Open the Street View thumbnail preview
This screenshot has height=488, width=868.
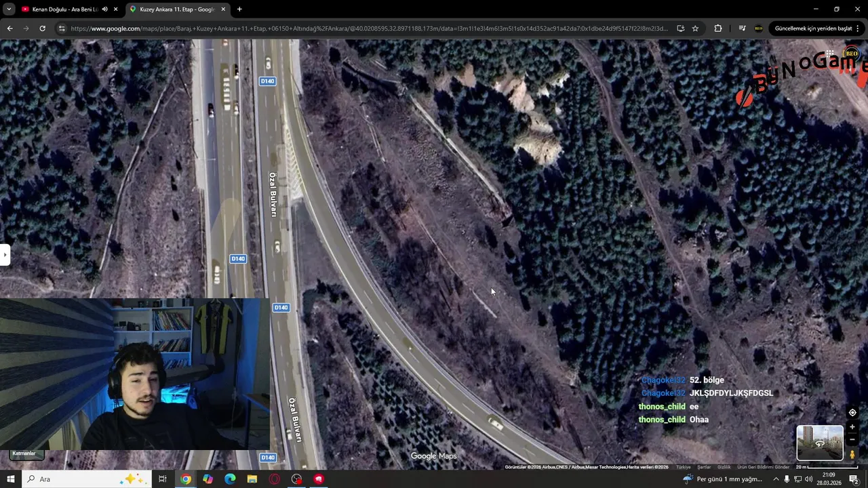[x=820, y=443]
